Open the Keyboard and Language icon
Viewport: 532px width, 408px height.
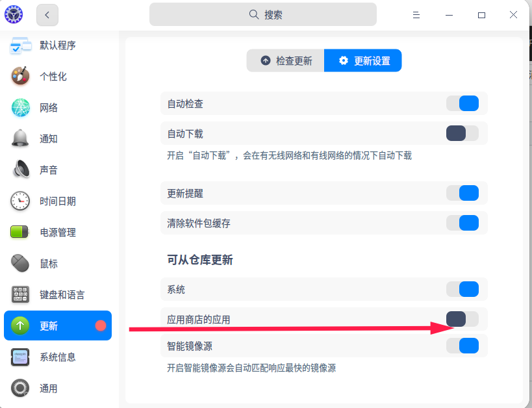coord(21,295)
